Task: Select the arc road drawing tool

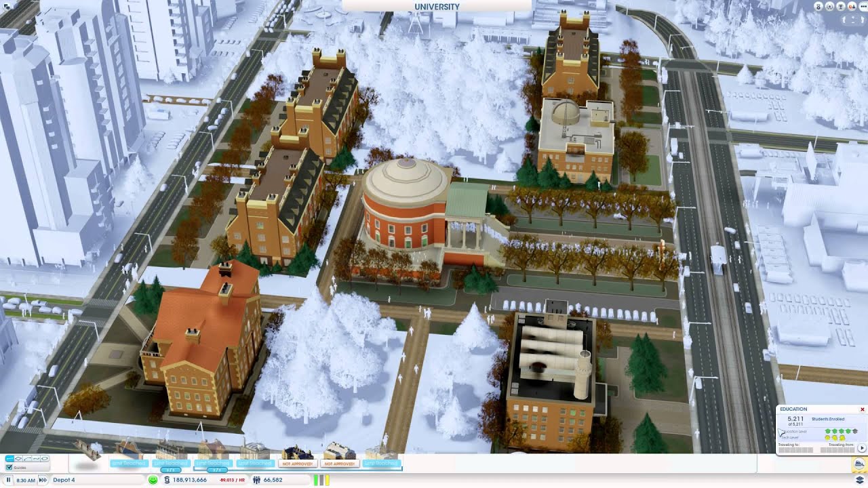Action: tap(28, 459)
